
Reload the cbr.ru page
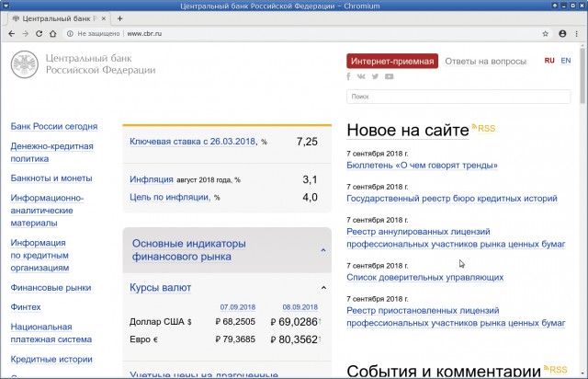tap(39, 34)
